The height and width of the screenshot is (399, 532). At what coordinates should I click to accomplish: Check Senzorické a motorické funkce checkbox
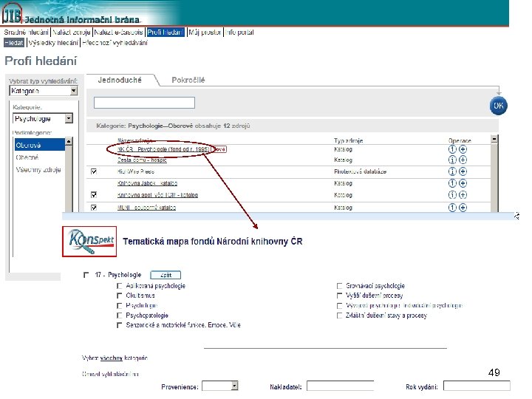(x=119, y=325)
